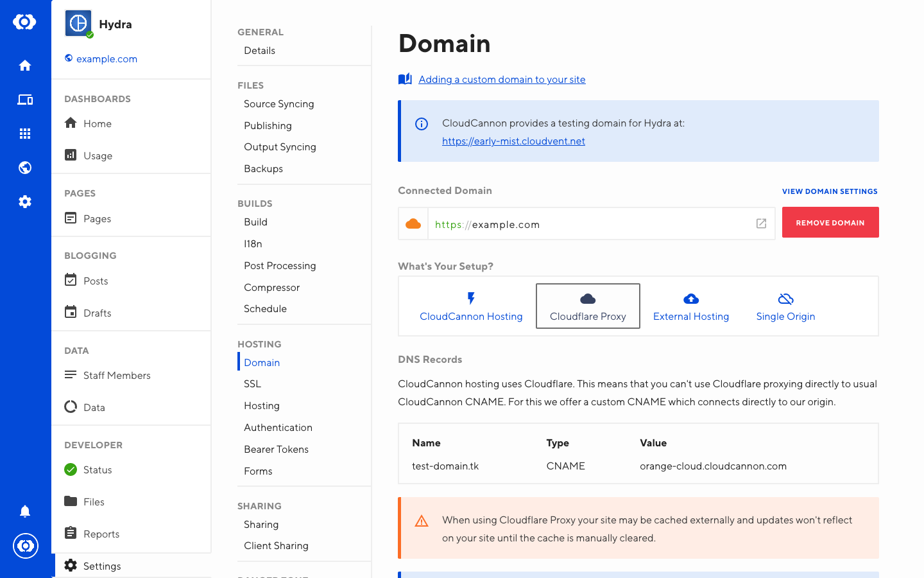924x578 pixels.
Task: Open Authentication settings
Action: coord(278,428)
